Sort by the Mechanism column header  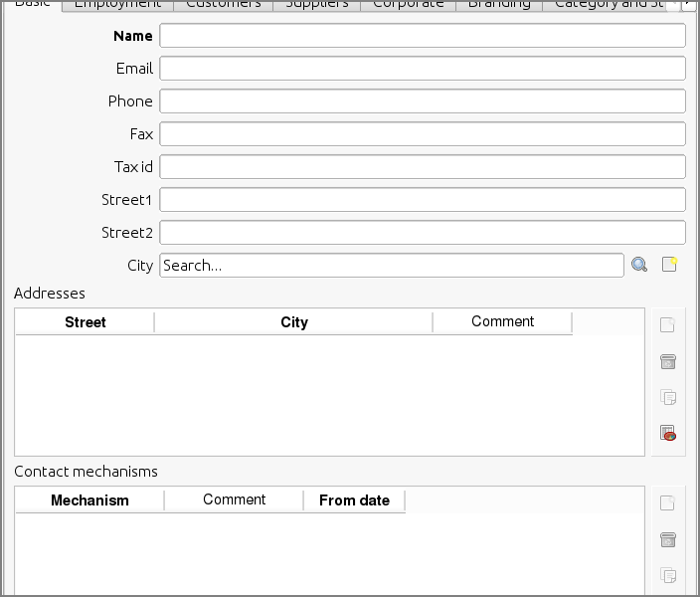[x=89, y=500]
